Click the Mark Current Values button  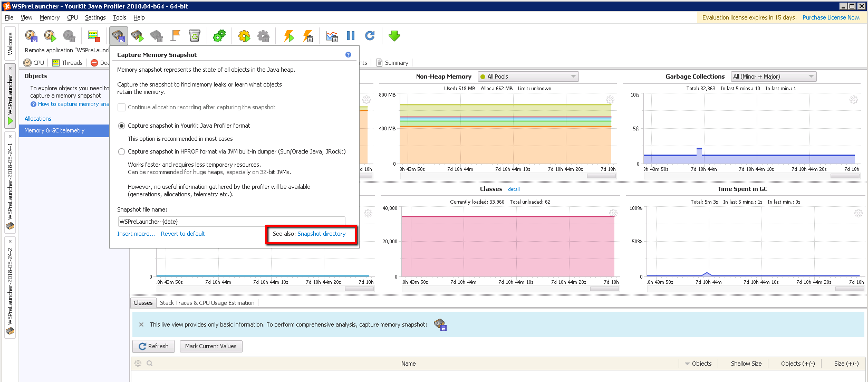pyautogui.click(x=211, y=346)
